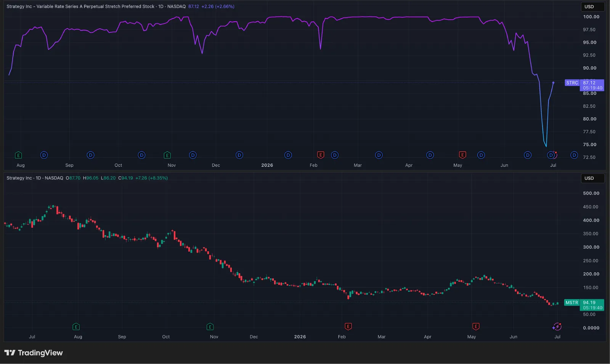
Task: Select the STRC ticker price label
Action: pyautogui.click(x=572, y=83)
